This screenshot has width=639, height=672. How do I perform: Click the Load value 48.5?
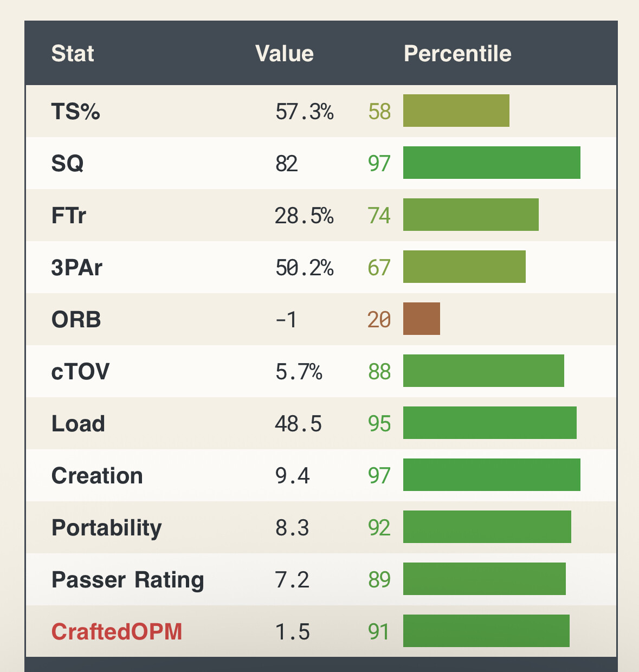click(299, 424)
